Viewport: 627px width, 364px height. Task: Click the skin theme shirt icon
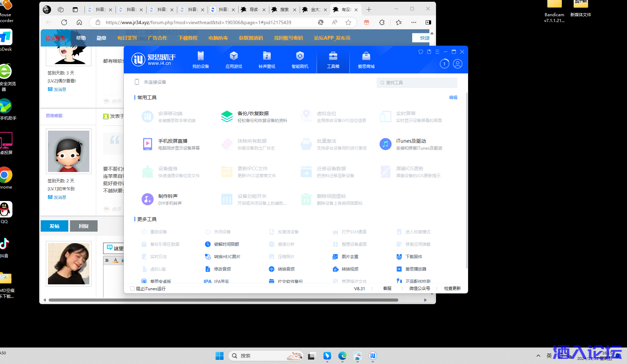pos(420,52)
